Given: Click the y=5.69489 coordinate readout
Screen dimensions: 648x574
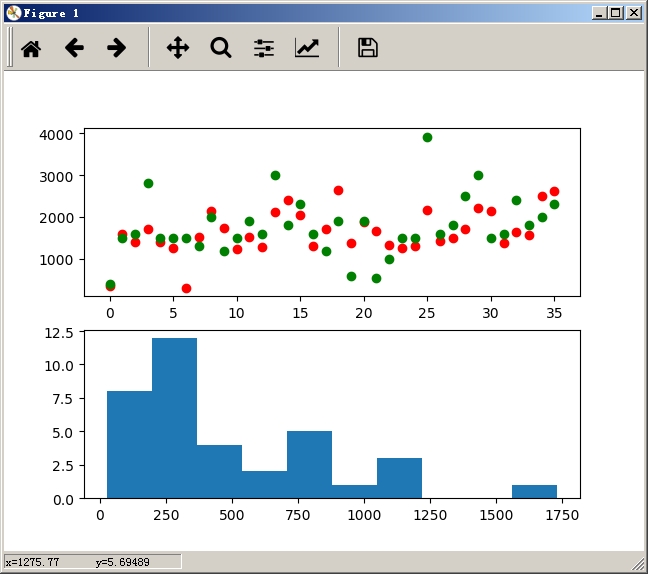Looking at the screenshot, I should [123, 562].
